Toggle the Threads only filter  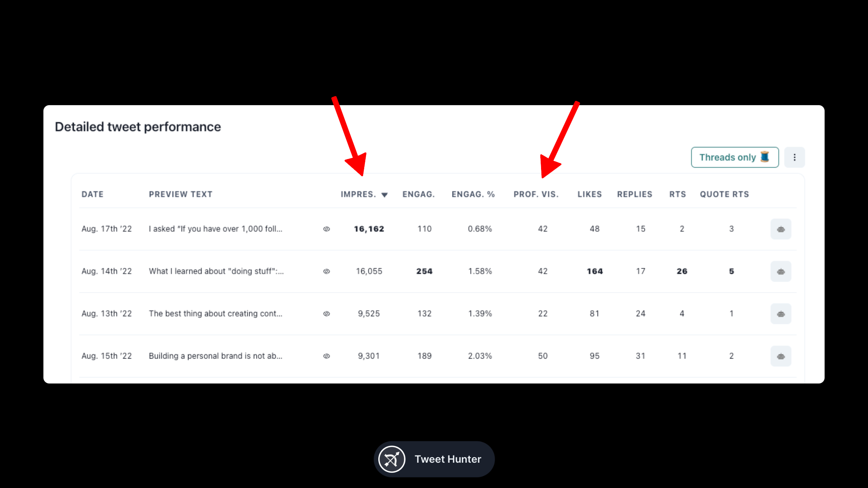coord(735,157)
